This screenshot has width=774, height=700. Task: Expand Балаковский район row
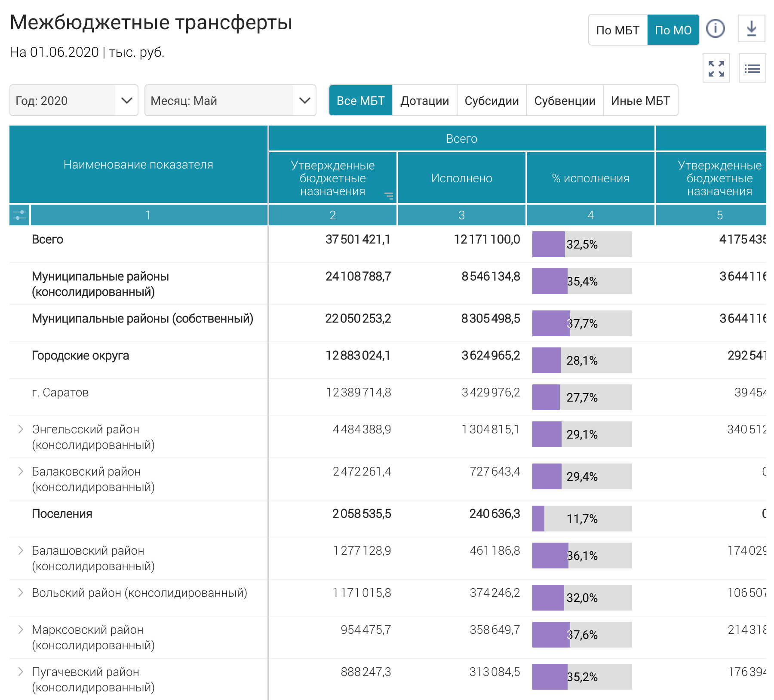(20, 471)
